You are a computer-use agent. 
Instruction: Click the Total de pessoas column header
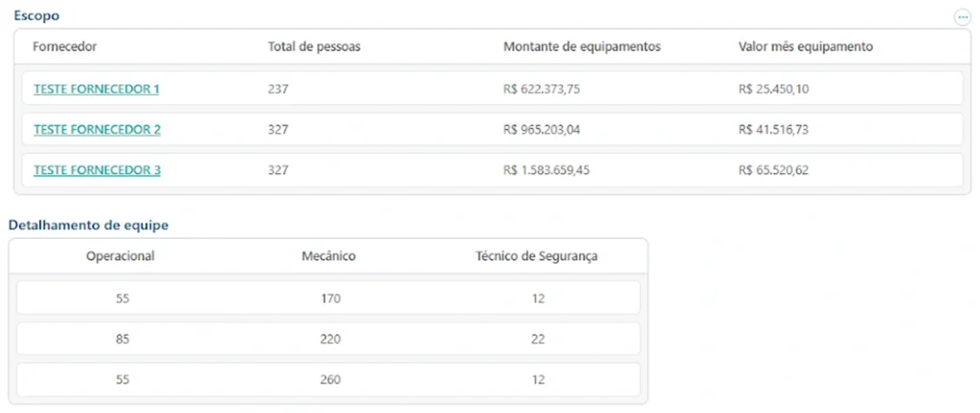coord(314,46)
